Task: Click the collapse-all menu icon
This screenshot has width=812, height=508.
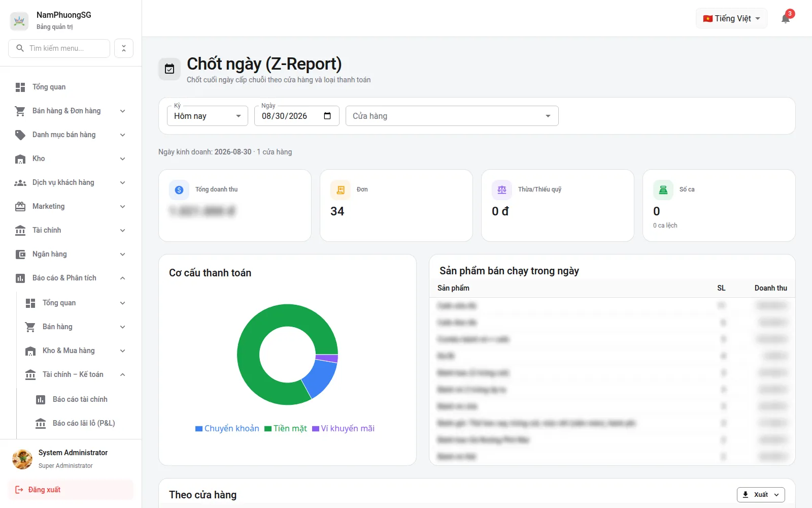Action: [124, 48]
